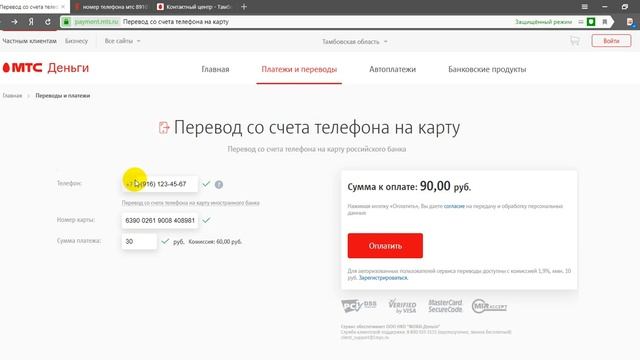640x360 pixels.
Task: Click the MTS Деньги logo
Action: tap(46, 68)
